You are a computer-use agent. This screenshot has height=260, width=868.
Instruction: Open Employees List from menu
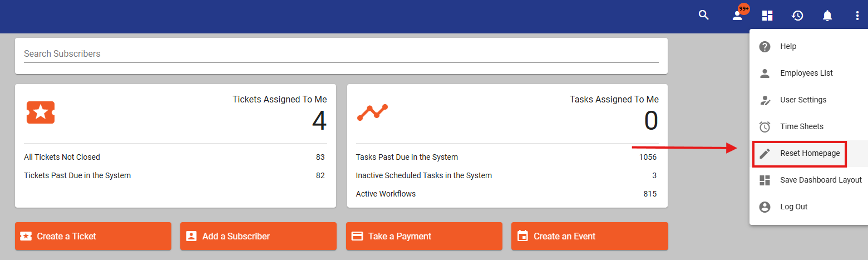[808, 73]
